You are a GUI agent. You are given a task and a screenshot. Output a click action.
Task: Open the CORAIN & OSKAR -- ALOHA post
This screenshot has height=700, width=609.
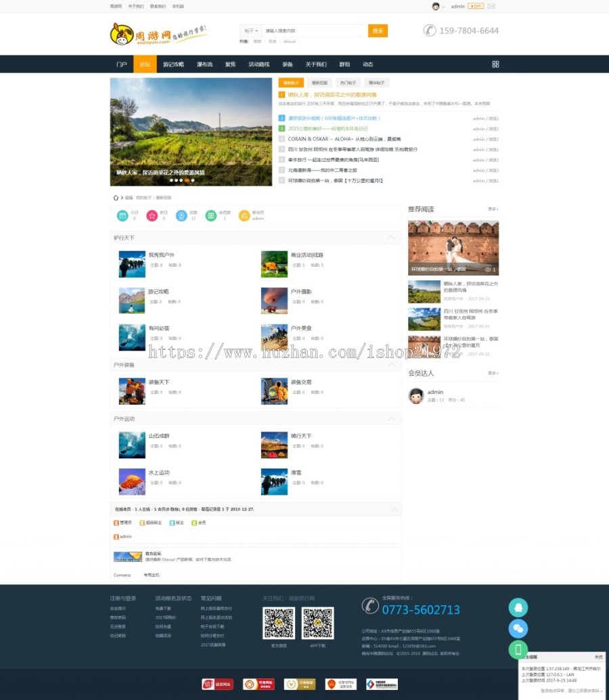[x=344, y=139]
